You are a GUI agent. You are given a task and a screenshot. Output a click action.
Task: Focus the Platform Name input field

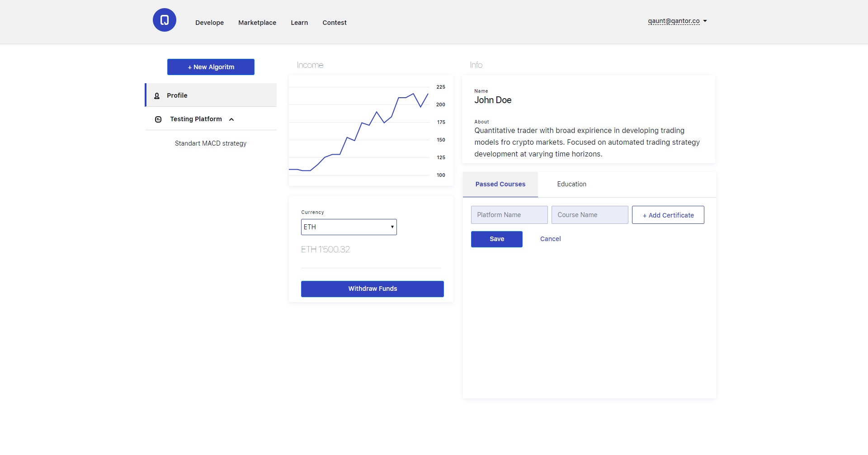[509, 215]
